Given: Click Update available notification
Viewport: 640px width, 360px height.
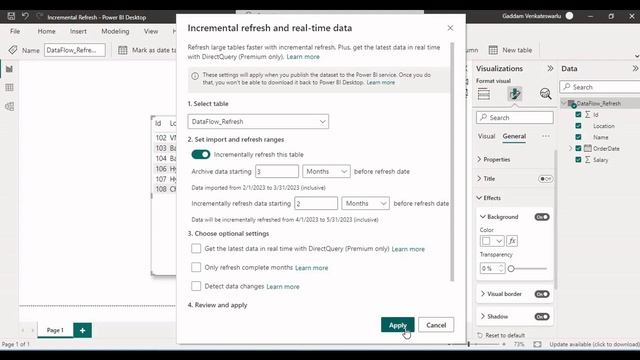Looking at the screenshot, I should 594,344.
